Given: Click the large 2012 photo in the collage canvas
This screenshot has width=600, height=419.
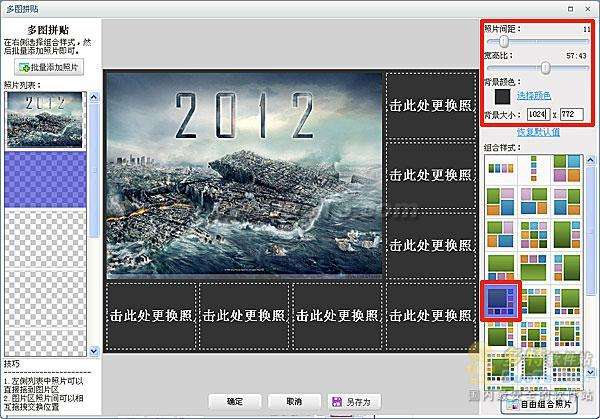Looking at the screenshot, I should (244, 174).
